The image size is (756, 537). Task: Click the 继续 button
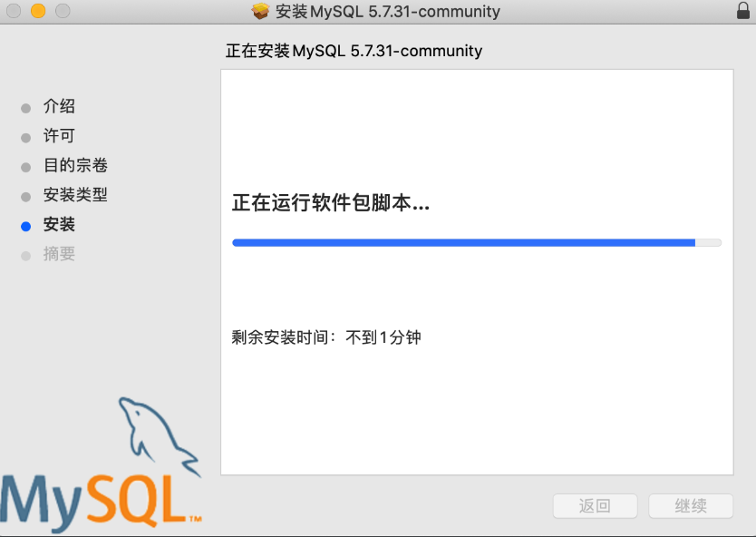pyautogui.click(x=691, y=505)
